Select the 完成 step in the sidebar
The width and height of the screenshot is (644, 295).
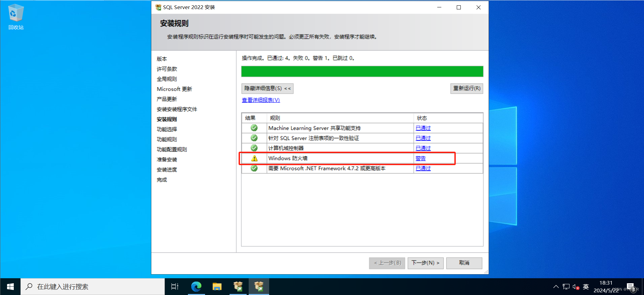pos(162,180)
